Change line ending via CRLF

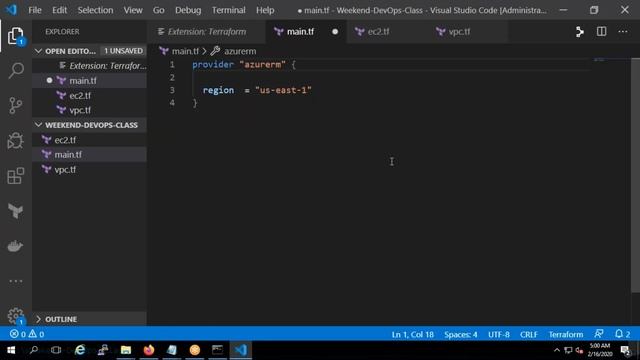pyautogui.click(x=529, y=334)
